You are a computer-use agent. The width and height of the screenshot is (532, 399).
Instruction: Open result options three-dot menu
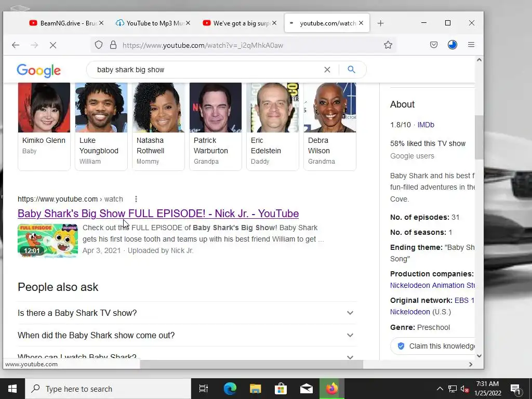136,199
